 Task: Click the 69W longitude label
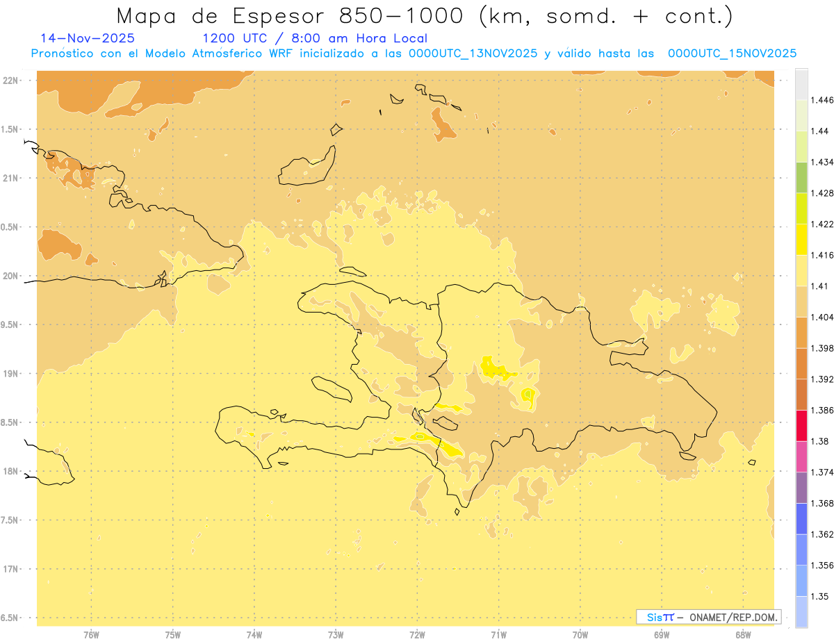(662, 635)
